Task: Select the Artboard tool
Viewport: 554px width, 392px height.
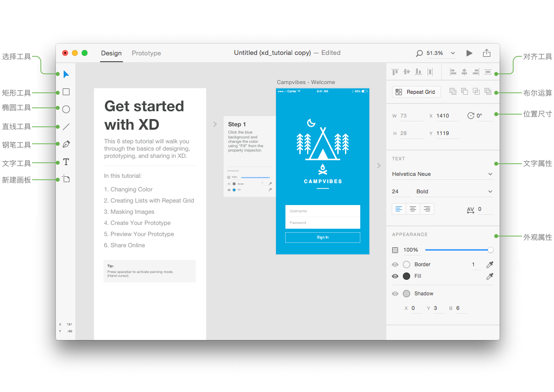Action: tap(66, 179)
